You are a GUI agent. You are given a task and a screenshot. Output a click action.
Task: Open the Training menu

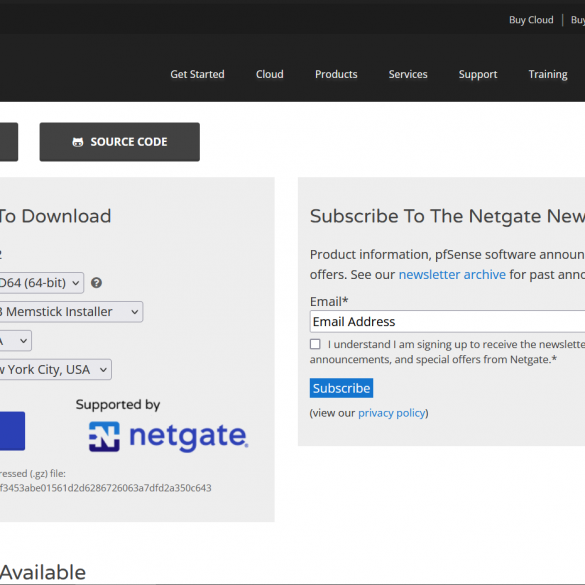548,74
